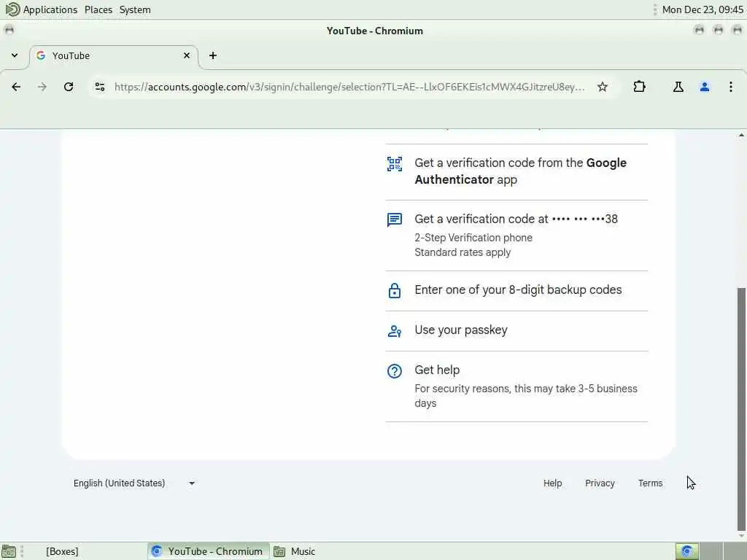The height and width of the screenshot is (560, 747).
Task: Open the Help footer link
Action: tap(553, 483)
